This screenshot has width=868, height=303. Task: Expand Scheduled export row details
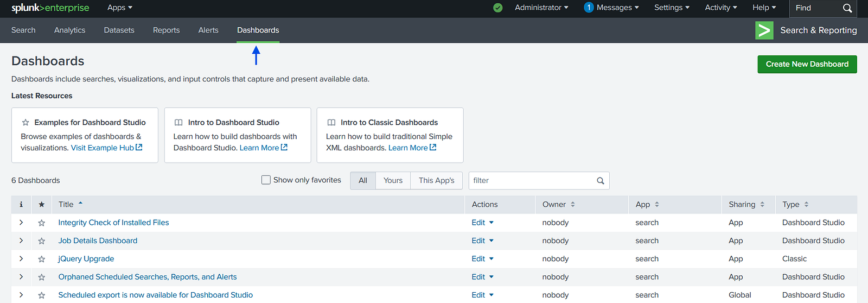(x=21, y=295)
